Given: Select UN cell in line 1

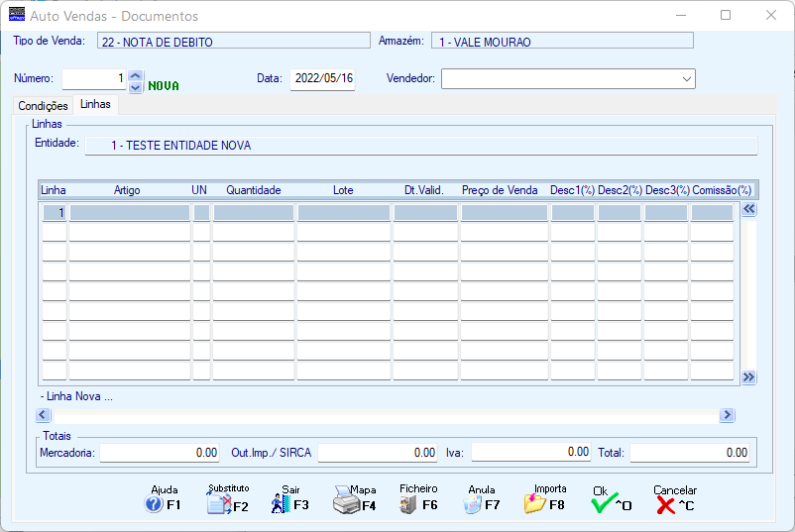Looking at the screenshot, I should pos(201,213).
